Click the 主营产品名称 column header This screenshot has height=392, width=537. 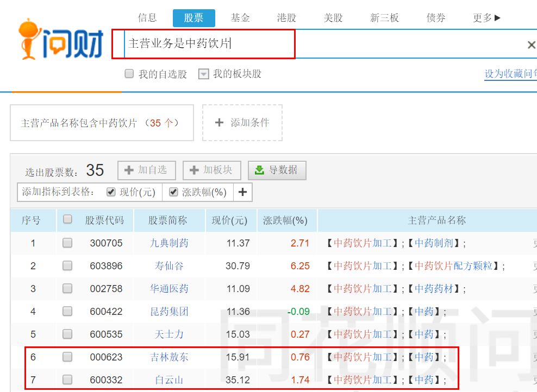tap(437, 220)
